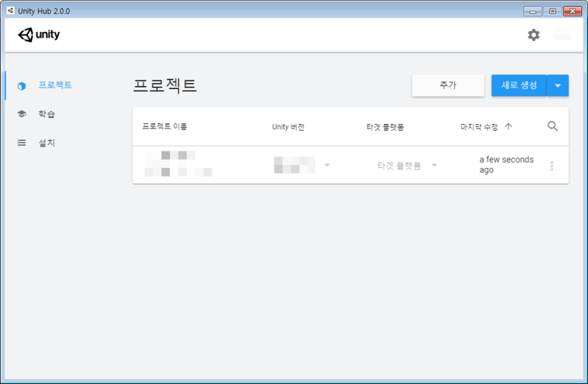Open the settings gear icon

coord(534,35)
